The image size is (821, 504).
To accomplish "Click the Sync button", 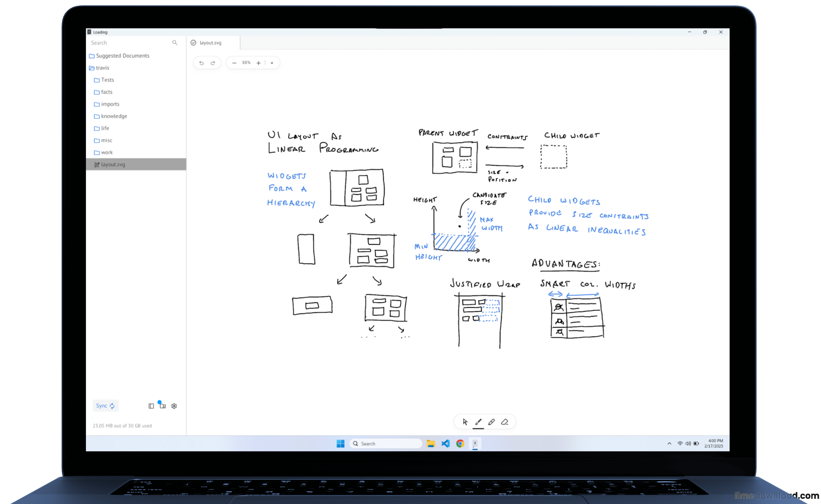I will 105,406.
